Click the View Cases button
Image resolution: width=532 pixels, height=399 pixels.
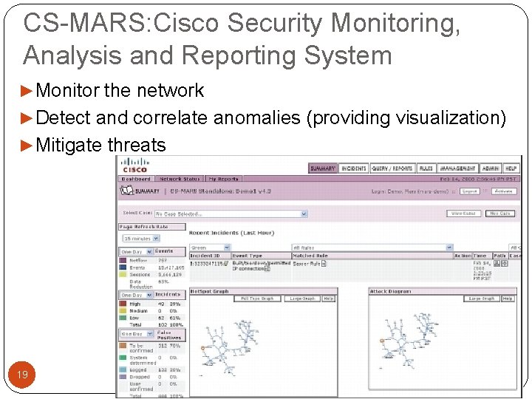point(463,214)
